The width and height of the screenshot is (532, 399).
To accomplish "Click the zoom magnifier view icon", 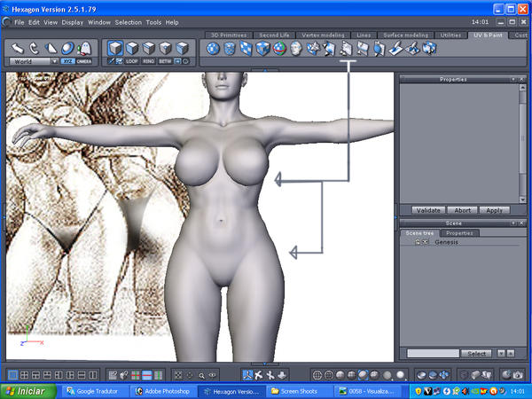I will point(201,376).
